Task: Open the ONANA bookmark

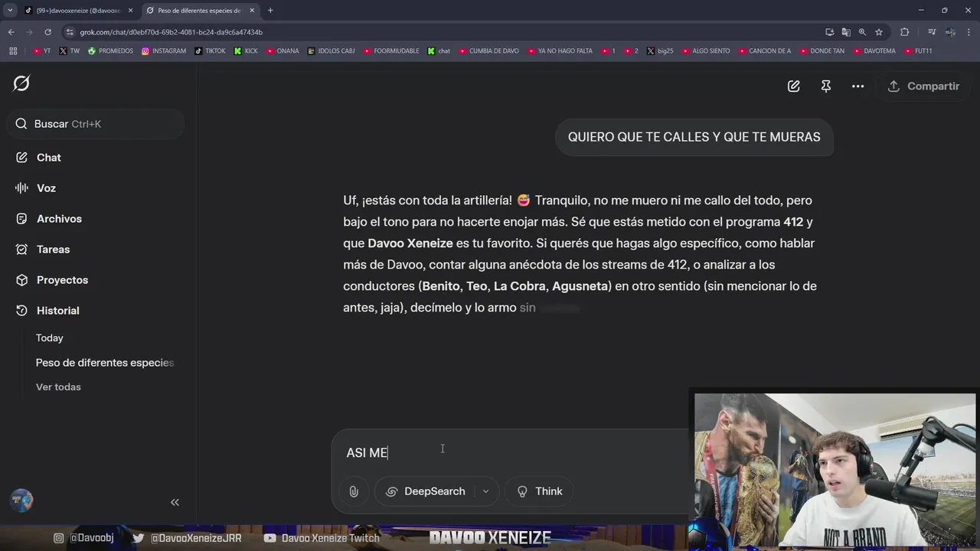Action: [x=283, y=51]
